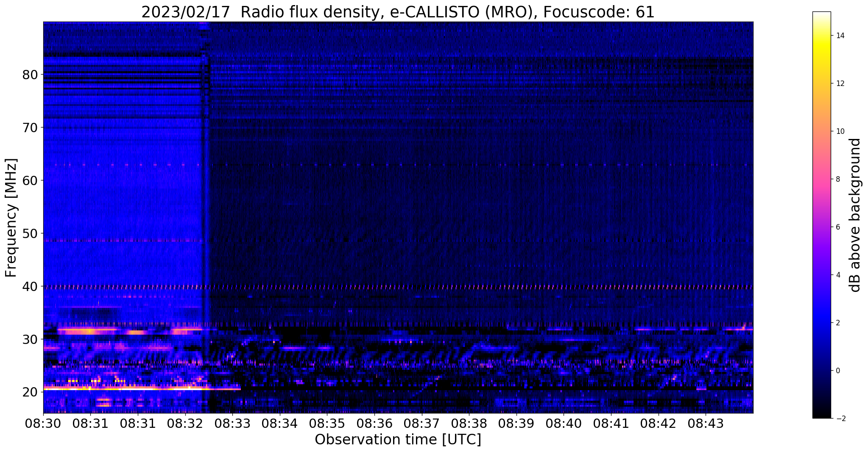
Task: Click the 08:40 time tick label
Action: point(564,424)
